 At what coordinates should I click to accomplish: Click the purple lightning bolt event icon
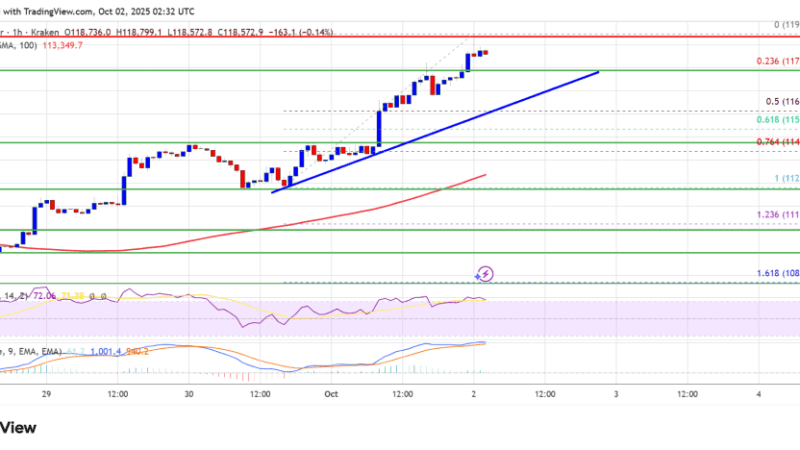pyautogui.click(x=485, y=272)
